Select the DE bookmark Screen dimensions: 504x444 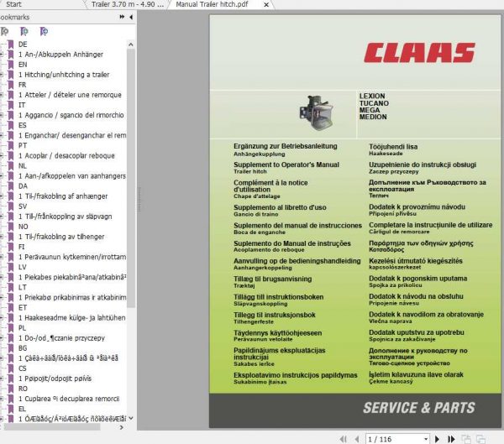pos(23,44)
